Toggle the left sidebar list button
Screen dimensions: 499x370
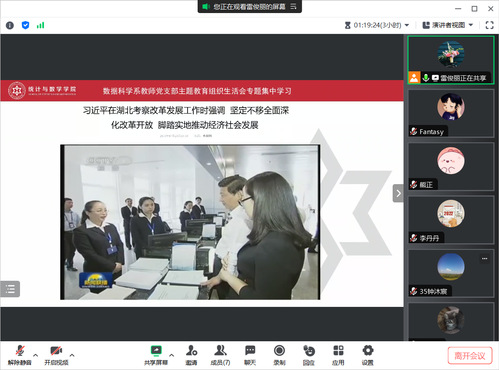(10, 289)
